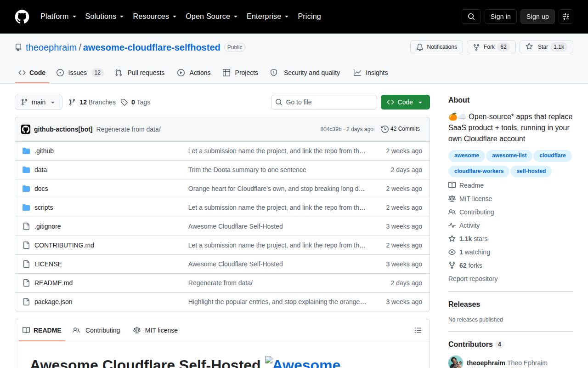Focus the Go to file field

[x=324, y=102]
